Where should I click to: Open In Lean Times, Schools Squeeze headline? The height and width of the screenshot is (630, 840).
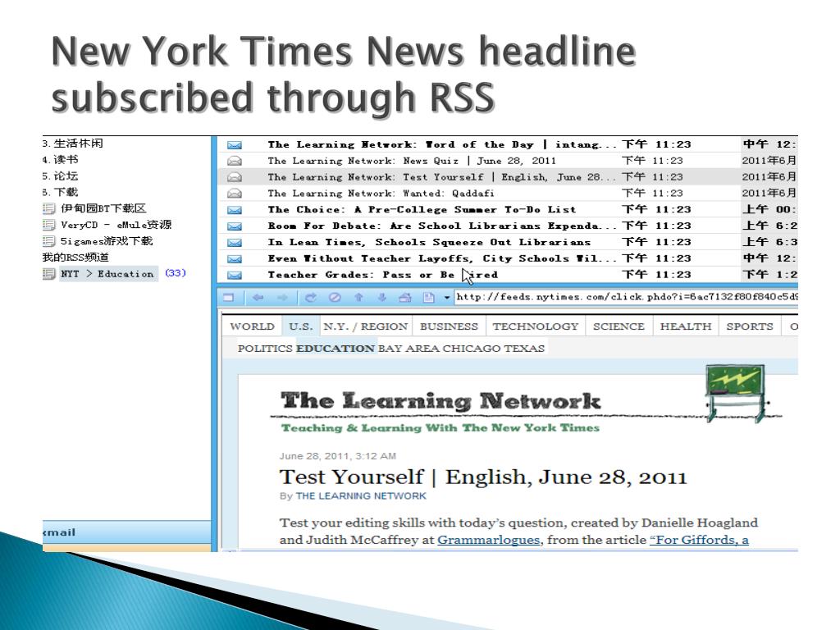pos(429,242)
